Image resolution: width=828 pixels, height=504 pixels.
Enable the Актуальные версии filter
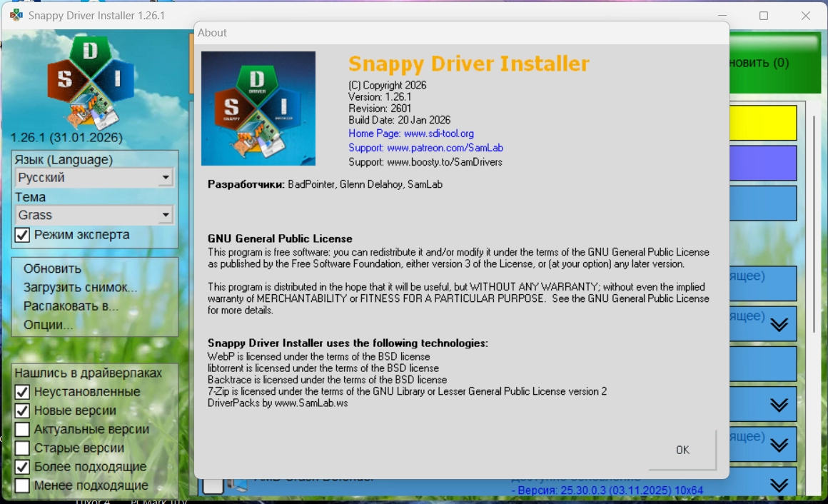[x=22, y=430]
